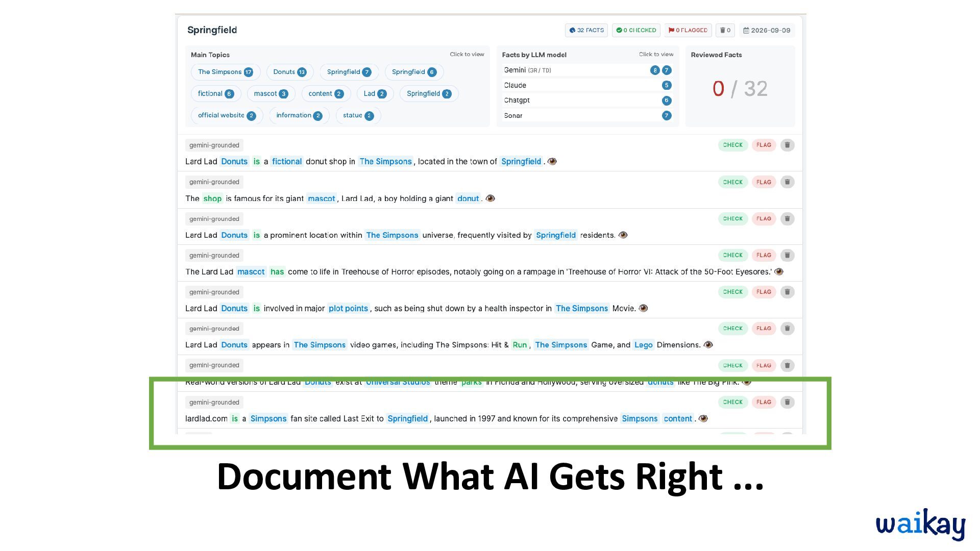This screenshot has height=551, width=980.
Task: Toggle eye icon on lardlad.com fact
Action: point(703,418)
